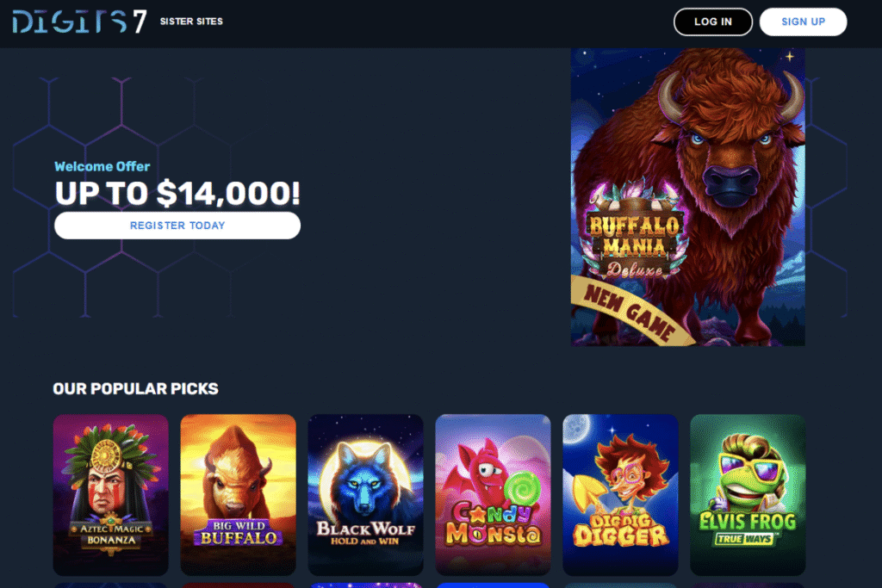Click the Up To $14,000 headline

coord(177,194)
